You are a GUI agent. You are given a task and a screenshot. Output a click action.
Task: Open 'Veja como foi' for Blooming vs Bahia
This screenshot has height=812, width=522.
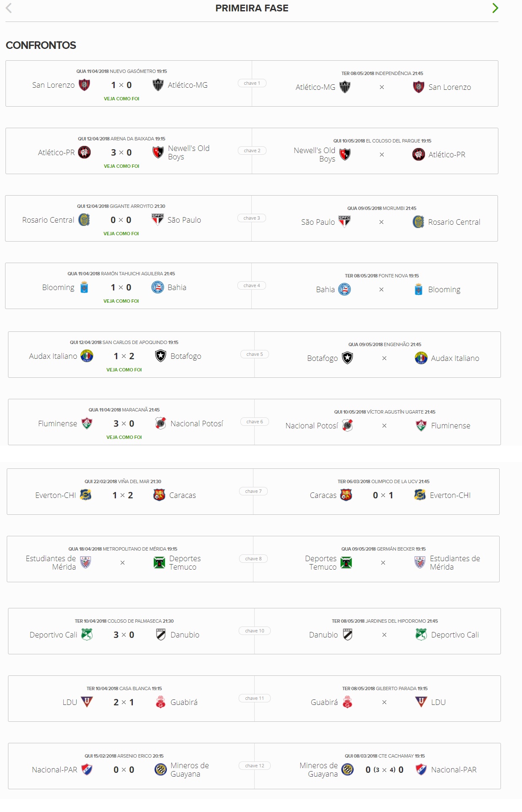coord(121,301)
